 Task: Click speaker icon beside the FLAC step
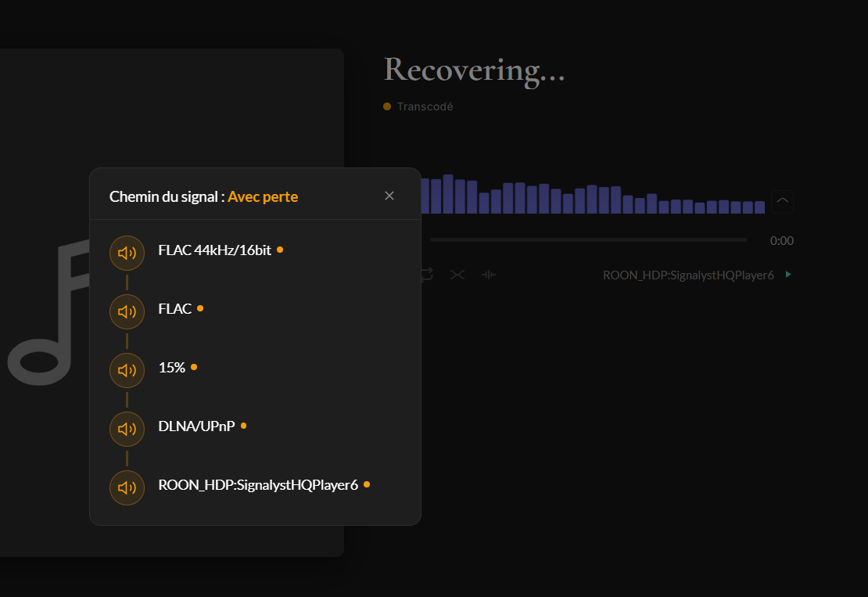[x=127, y=311]
